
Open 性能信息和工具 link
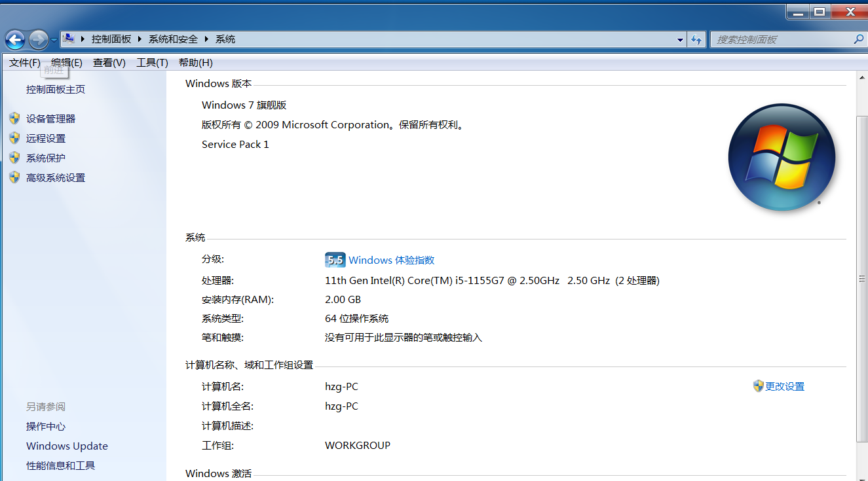point(60,466)
